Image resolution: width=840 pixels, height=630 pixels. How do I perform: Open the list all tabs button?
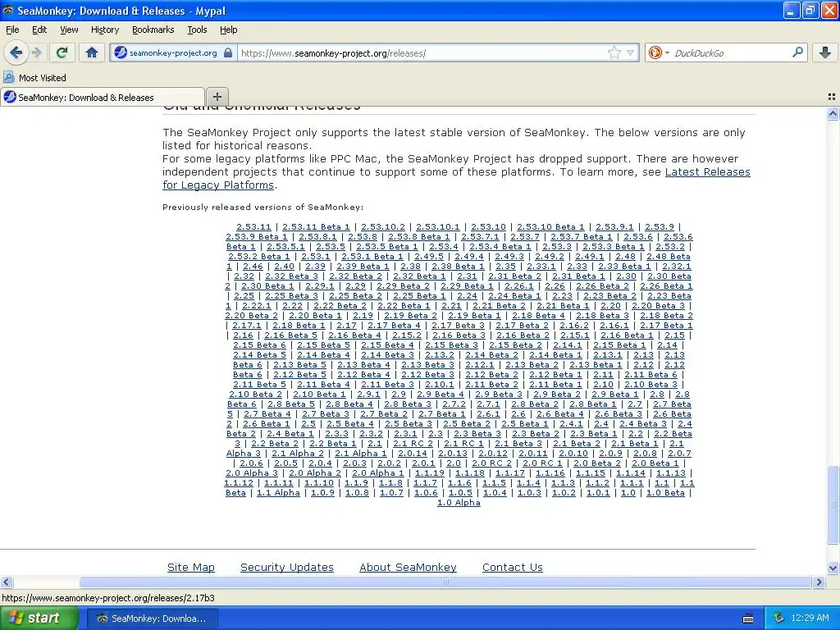[832, 97]
